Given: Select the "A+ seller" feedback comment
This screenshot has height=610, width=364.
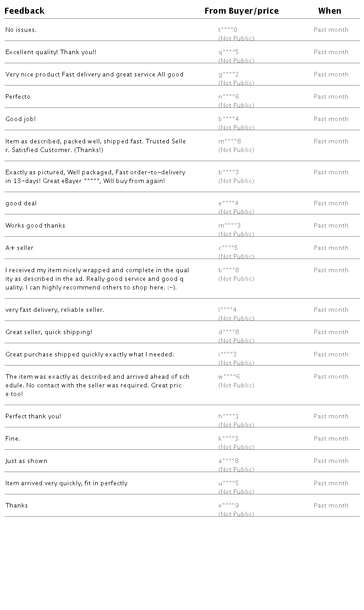Looking at the screenshot, I should click(x=20, y=248).
